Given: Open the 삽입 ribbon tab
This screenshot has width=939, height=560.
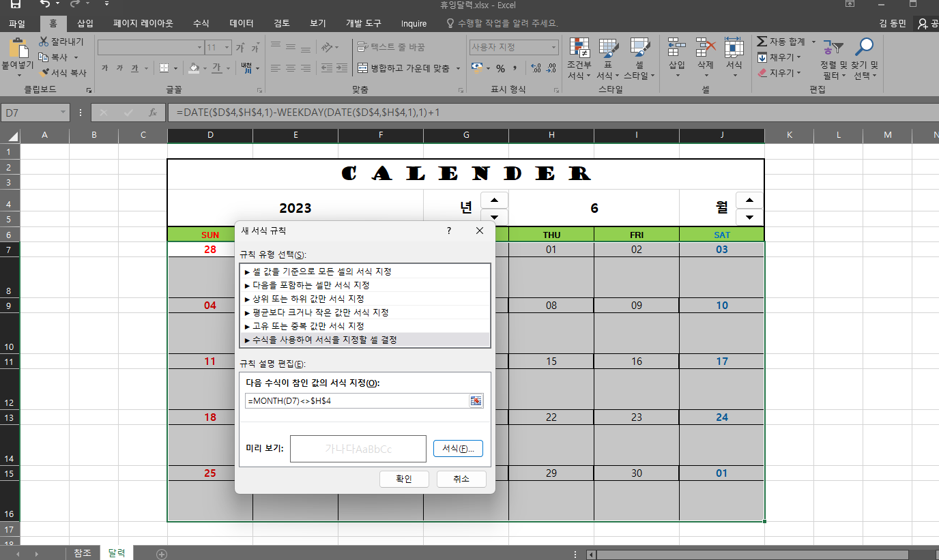Looking at the screenshot, I should 85,23.
